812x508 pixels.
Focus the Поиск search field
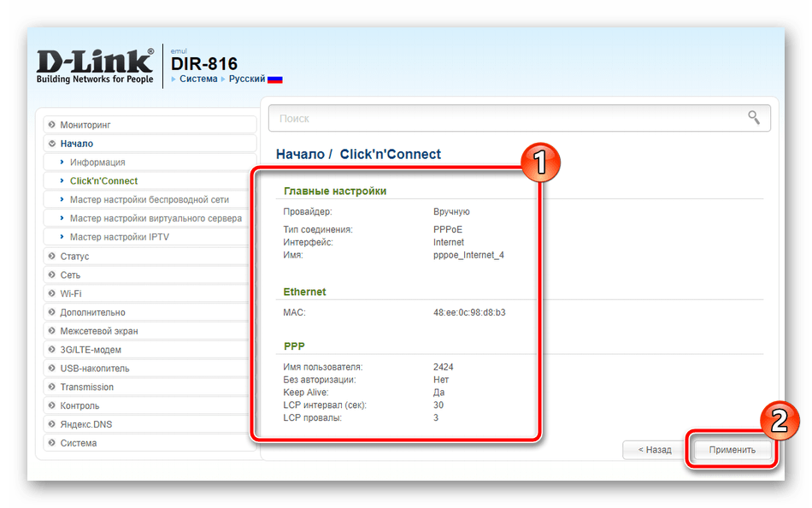(520, 118)
